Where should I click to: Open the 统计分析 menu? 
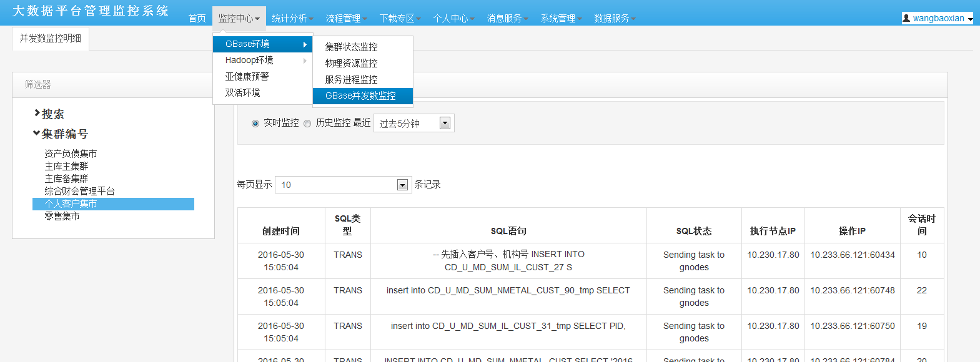292,18
